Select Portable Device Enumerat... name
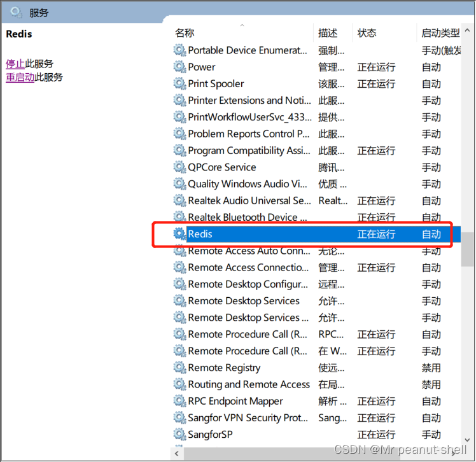 (248, 50)
